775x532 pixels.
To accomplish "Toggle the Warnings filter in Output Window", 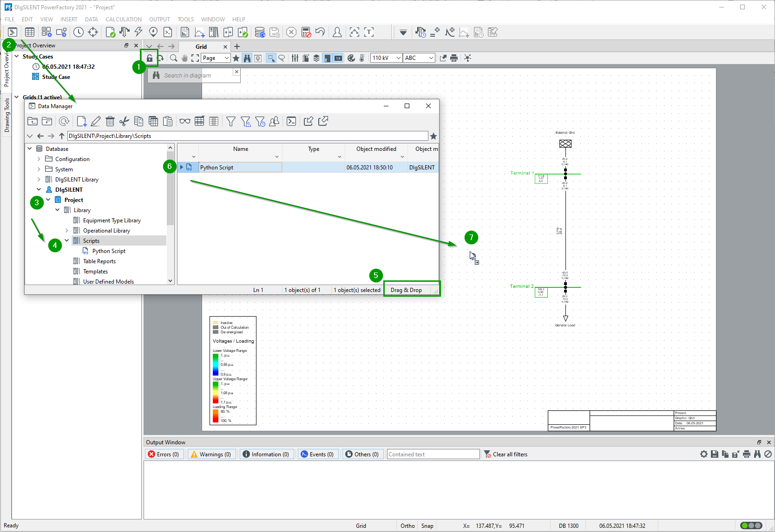I will click(211, 454).
